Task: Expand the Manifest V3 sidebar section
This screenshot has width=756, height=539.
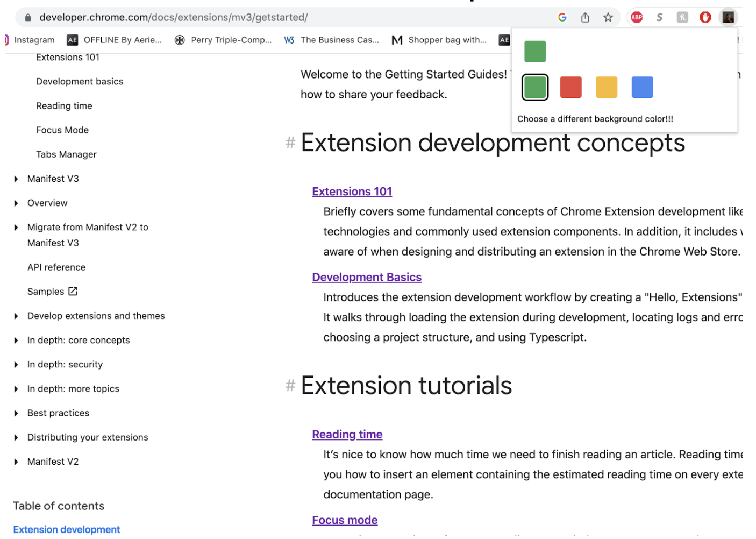Action: pos(16,179)
